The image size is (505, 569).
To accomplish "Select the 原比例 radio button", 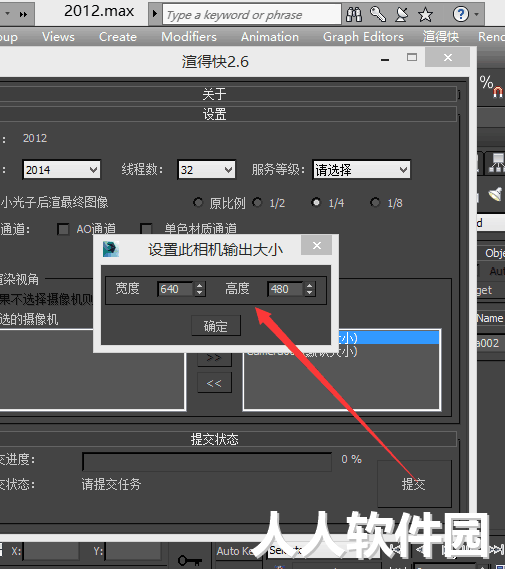I will click(x=198, y=202).
